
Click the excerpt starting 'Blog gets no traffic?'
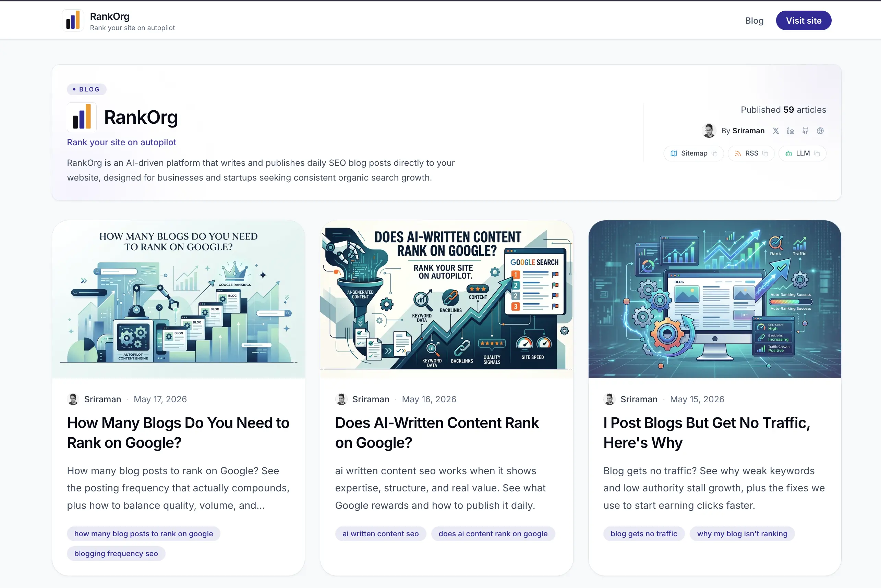[x=714, y=488]
